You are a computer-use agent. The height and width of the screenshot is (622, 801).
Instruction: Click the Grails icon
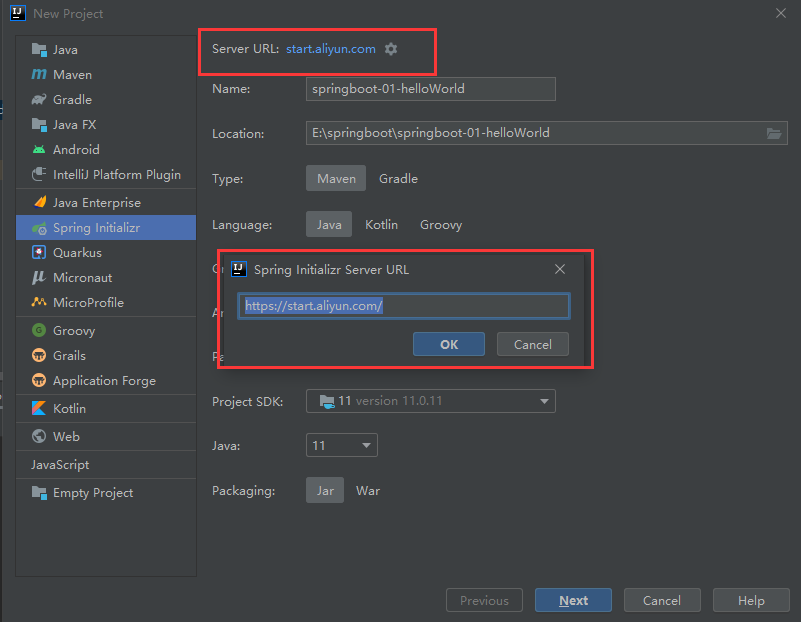coord(39,355)
